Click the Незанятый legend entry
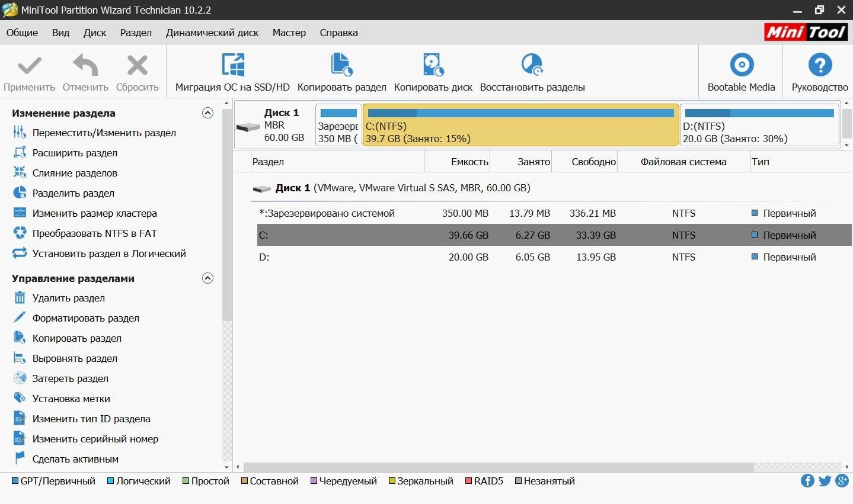Screen dimensions: 853x504 (545, 481)
